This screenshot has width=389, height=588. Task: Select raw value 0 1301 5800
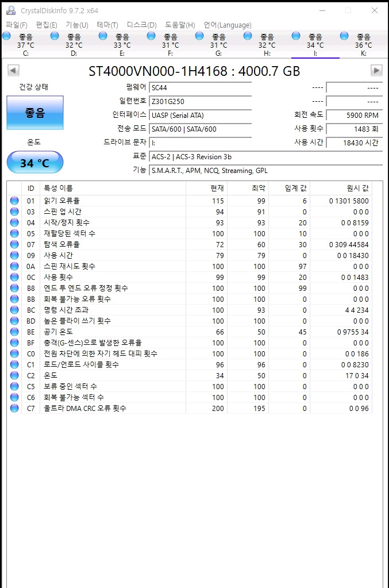(x=349, y=201)
